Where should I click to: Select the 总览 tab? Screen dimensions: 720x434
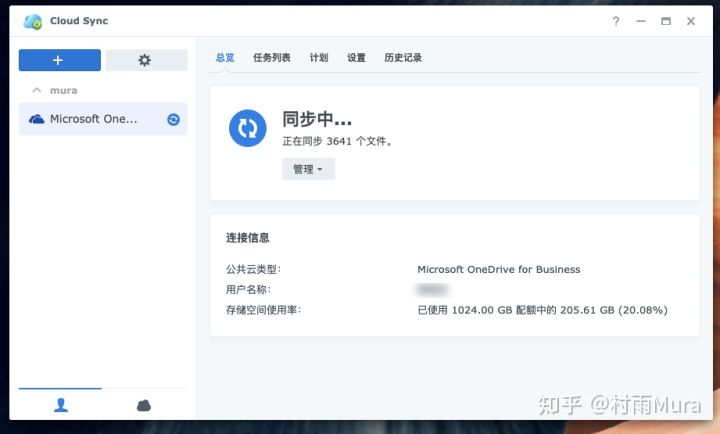[x=225, y=58]
